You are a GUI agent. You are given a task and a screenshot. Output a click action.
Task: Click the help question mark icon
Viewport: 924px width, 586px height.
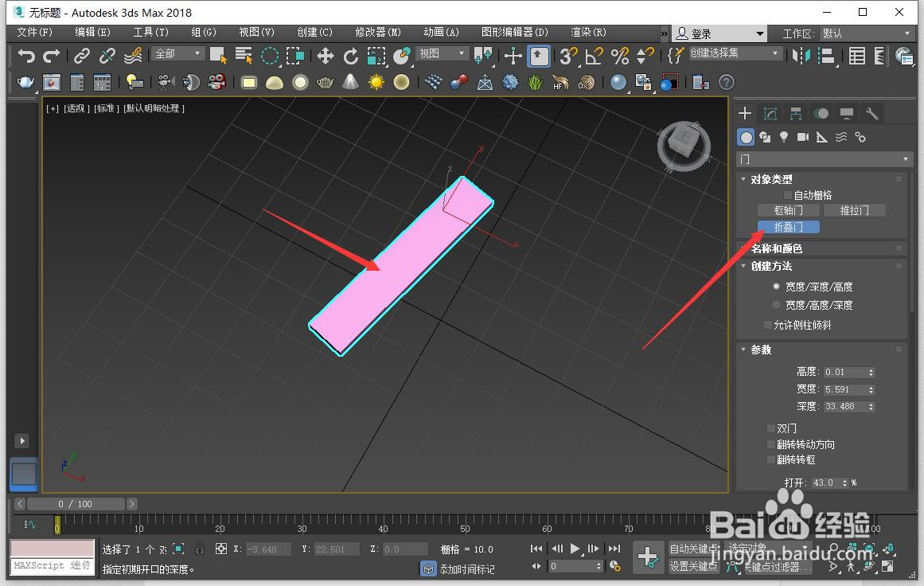tap(727, 82)
